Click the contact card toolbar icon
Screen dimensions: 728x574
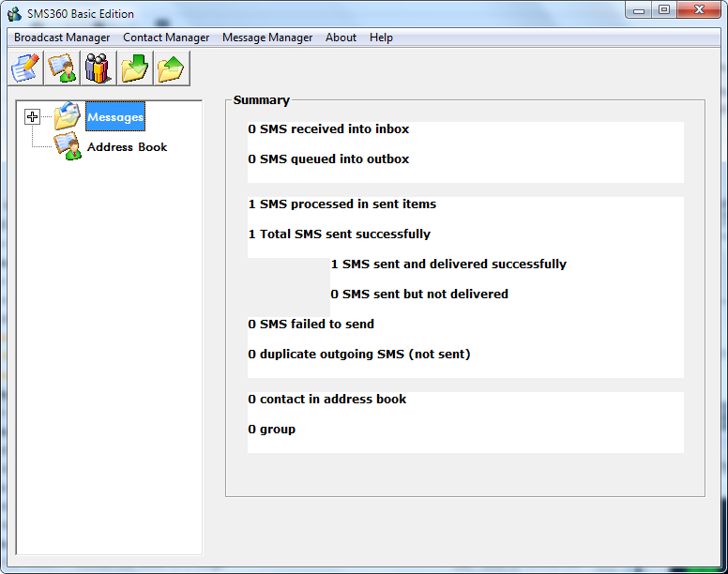coord(62,68)
